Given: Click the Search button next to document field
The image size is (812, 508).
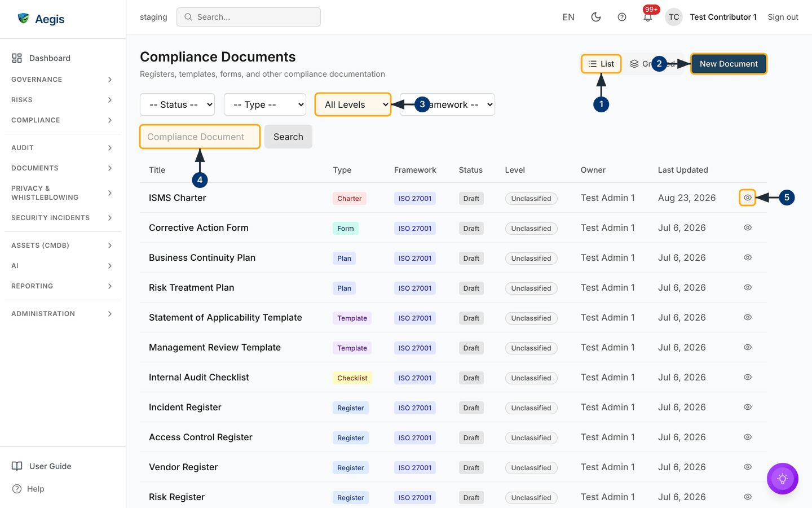Looking at the screenshot, I should click(288, 137).
